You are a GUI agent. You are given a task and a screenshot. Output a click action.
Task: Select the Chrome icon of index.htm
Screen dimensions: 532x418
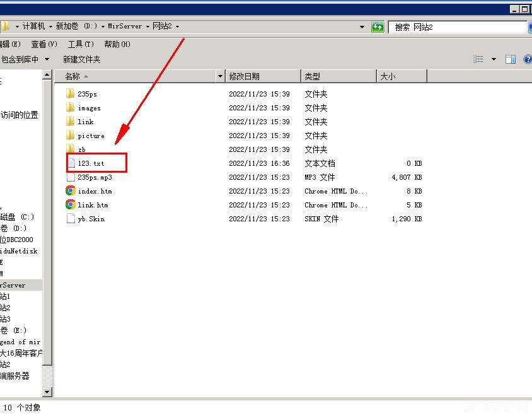click(70, 190)
